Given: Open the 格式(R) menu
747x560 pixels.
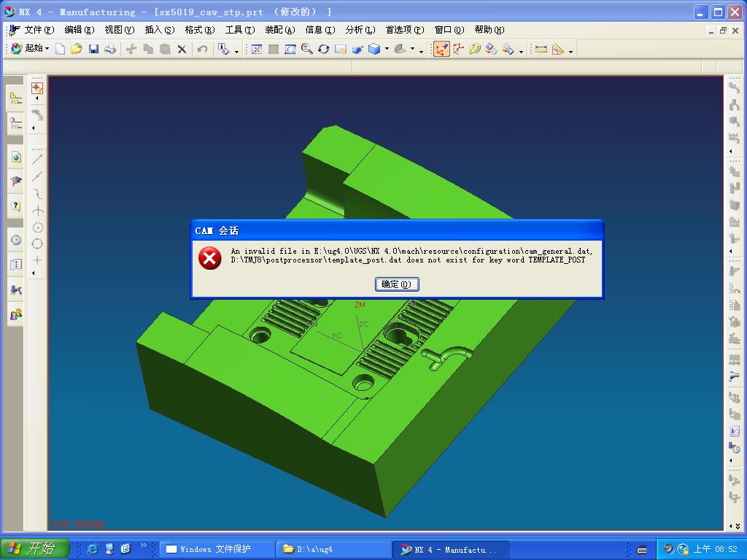Looking at the screenshot, I should [x=200, y=30].
